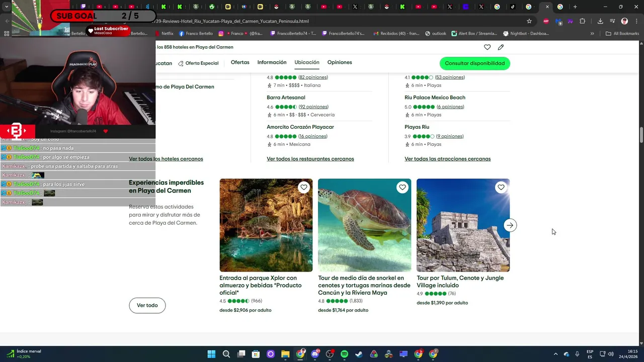The width and height of the screenshot is (644, 362).
Task: Click the Ver todo button
Action: [x=147, y=305]
